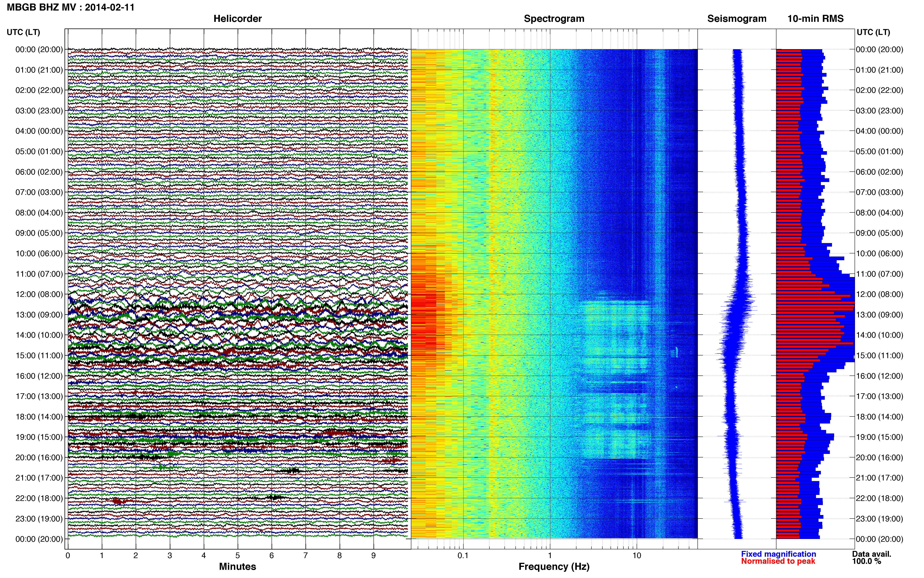
Task: Click '17:00 (13:00)' on the right time axis
Action: (879, 396)
